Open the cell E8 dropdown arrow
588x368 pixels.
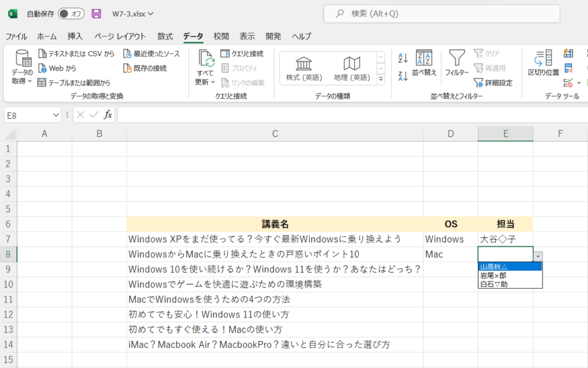(538, 256)
